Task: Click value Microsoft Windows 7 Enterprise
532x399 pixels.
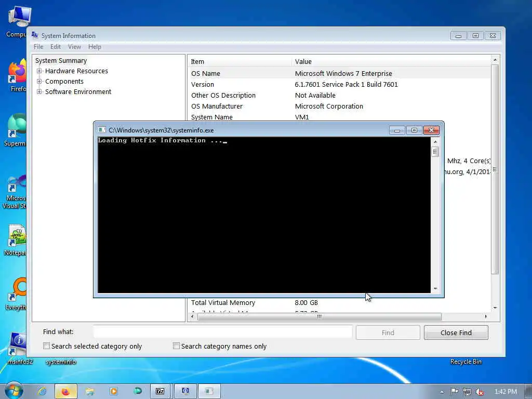Action: (343, 74)
